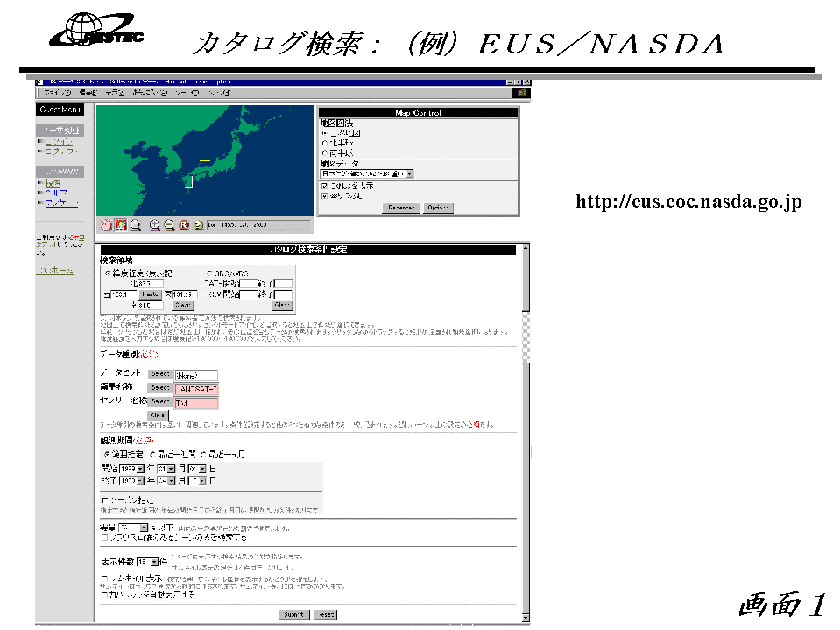Image resolution: width=840 pixels, height=630 pixels.
Task: Click the north (北) latitude input field
Action: [150, 283]
